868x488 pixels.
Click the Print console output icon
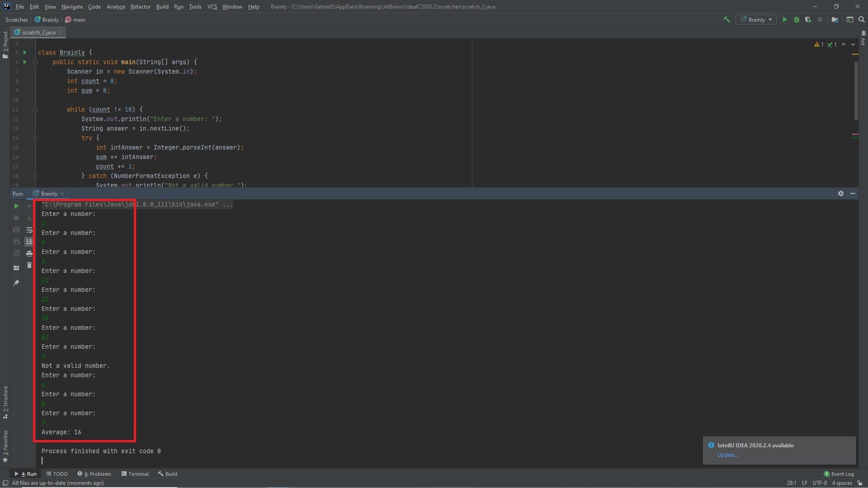29,253
